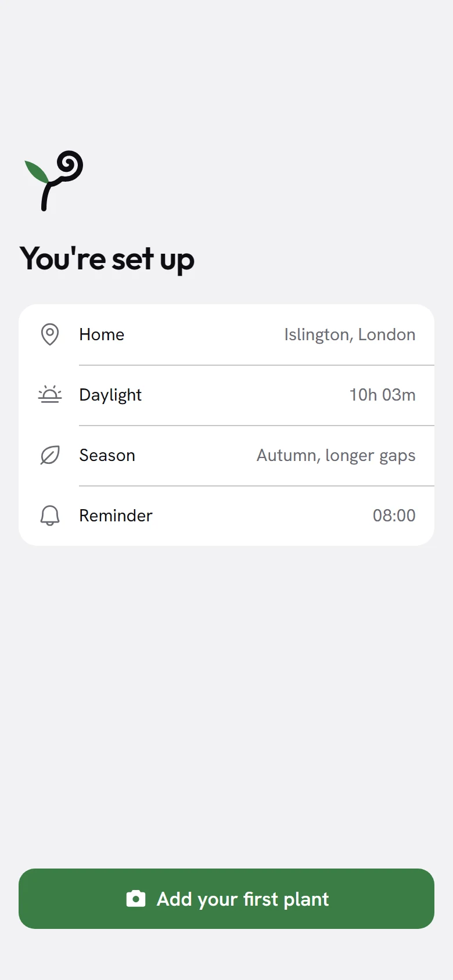Select the Season row label

(107, 455)
